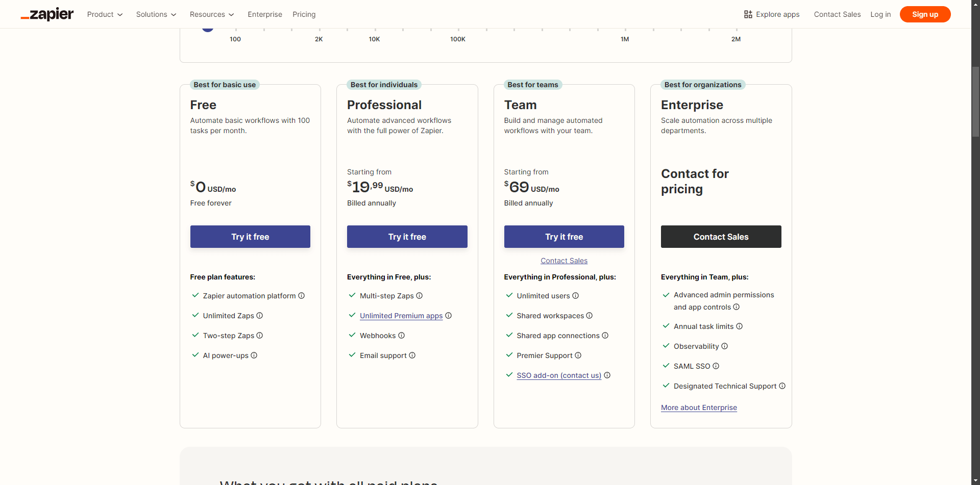Click the 1M mark on task slider
The height and width of the screenshot is (485, 980).
[x=625, y=39]
